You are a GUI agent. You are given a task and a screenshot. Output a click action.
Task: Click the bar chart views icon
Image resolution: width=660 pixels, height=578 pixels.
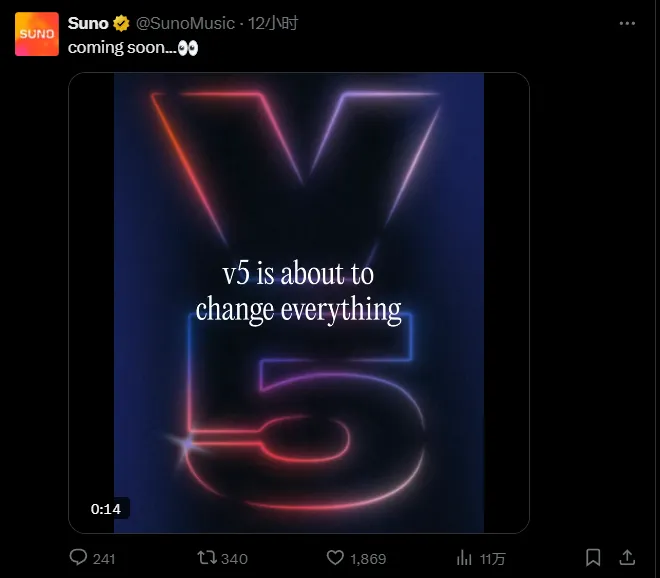coord(464,557)
